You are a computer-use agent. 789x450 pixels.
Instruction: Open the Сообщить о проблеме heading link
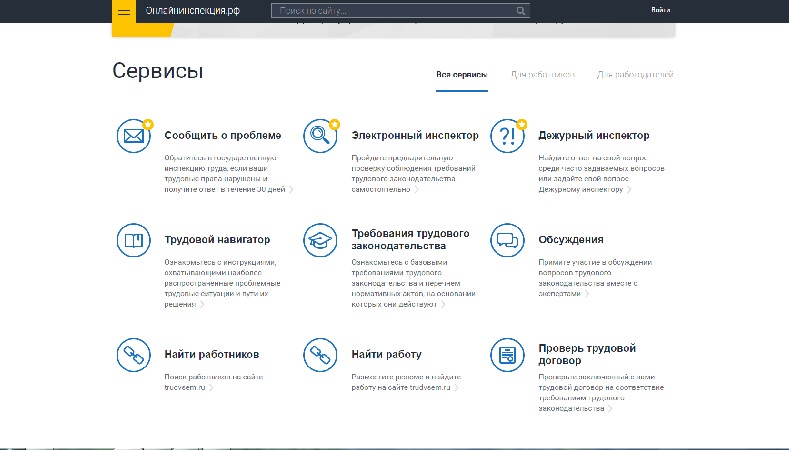223,135
